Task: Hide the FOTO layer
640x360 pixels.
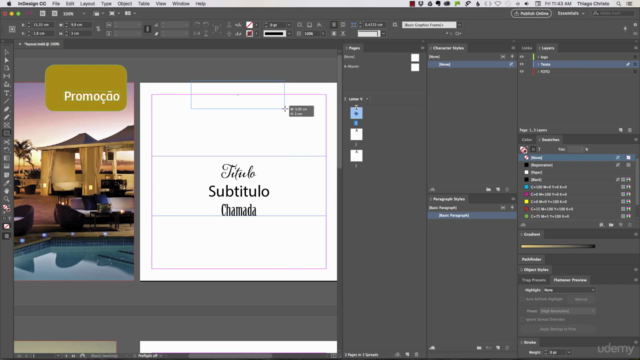Action: 522,71
